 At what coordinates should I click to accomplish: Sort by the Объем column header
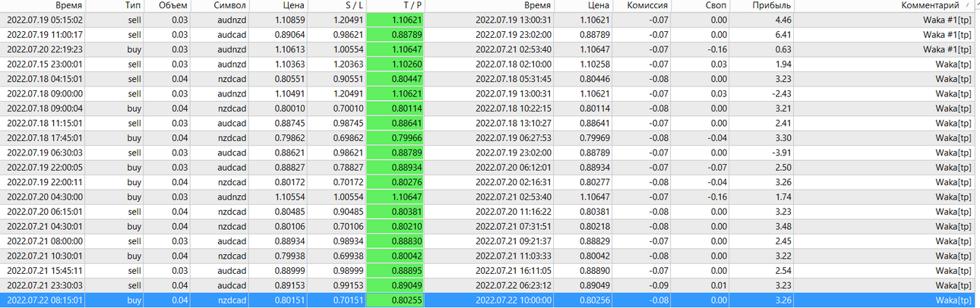tap(172, 5)
